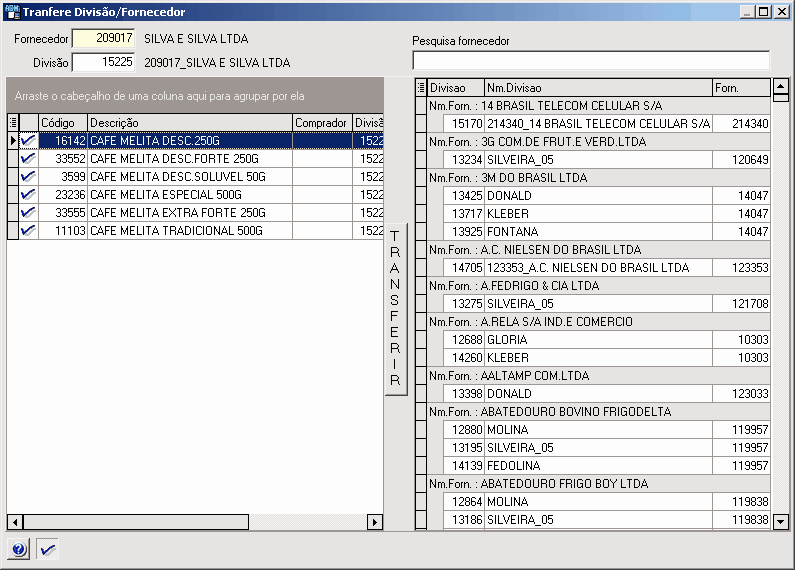Select division 13195 SILVEIRA_05 row
Image resolution: width=795 pixels, height=570 pixels.
pyautogui.click(x=607, y=448)
